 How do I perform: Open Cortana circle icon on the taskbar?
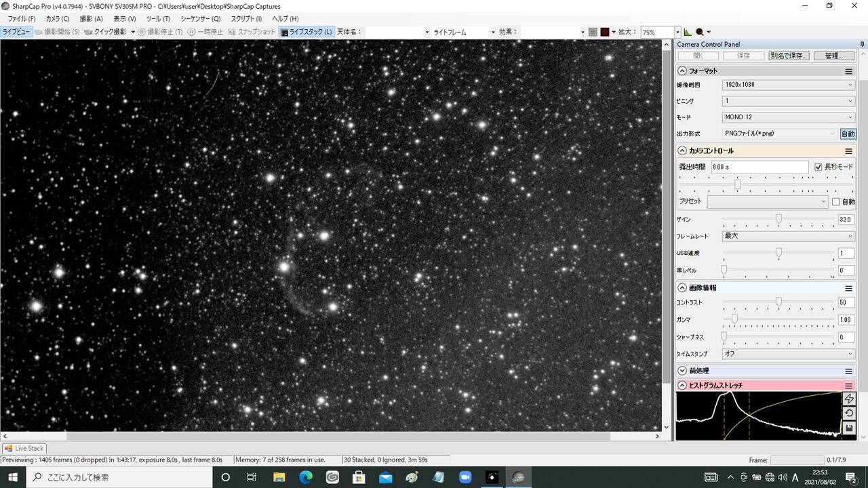pos(226,477)
